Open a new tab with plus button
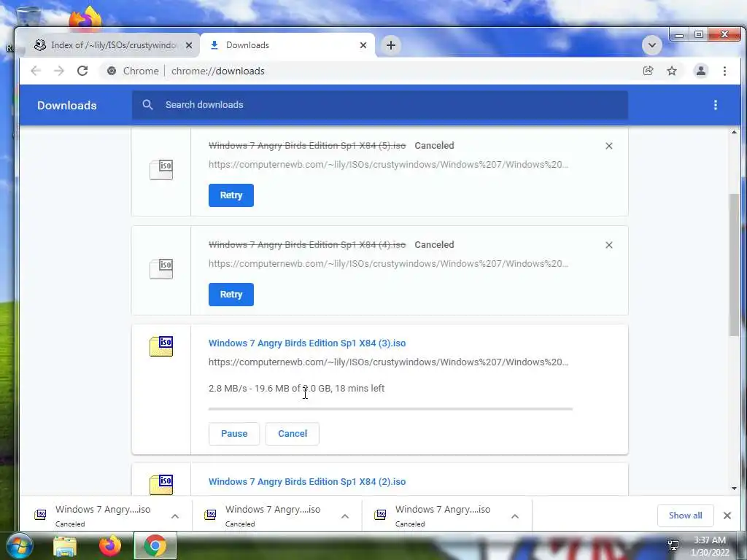 tap(391, 45)
